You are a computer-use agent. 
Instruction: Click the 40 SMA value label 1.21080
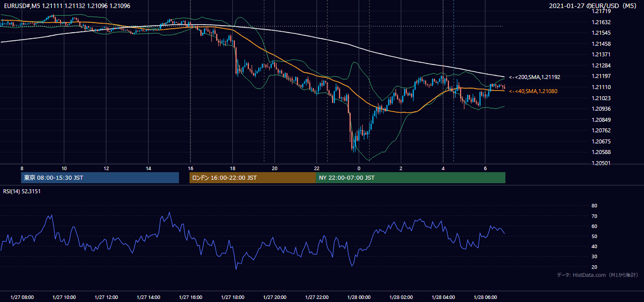pos(534,91)
